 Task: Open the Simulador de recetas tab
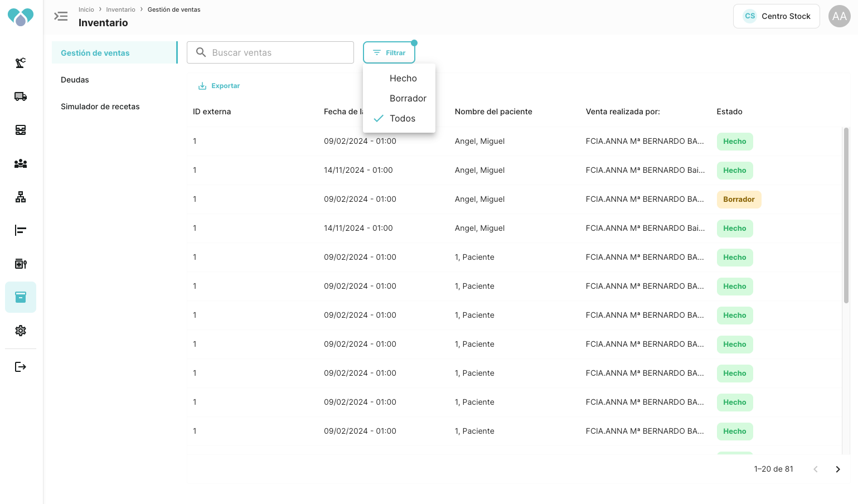[100, 106]
